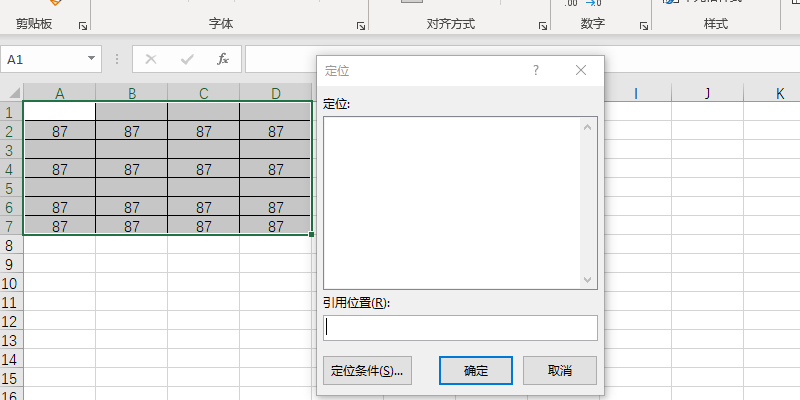Select row 3 header
This screenshot has width=800, height=400.
(11, 150)
